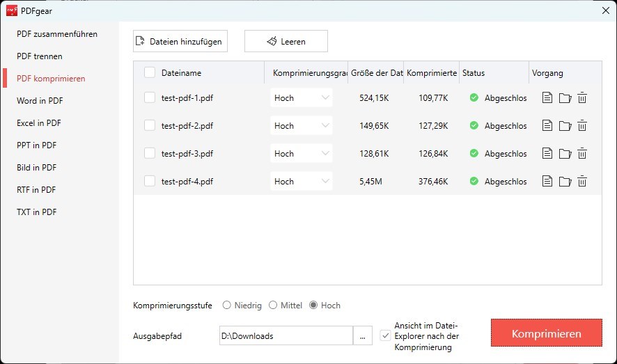The height and width of the screenshot is (364, 617).
Task: Delete test-pdf-1.pdf from the list
Action: (582, 97)
